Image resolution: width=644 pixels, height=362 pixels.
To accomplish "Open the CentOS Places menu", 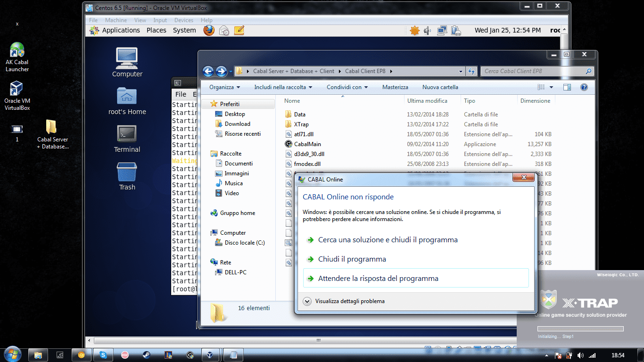I will 157,30.
